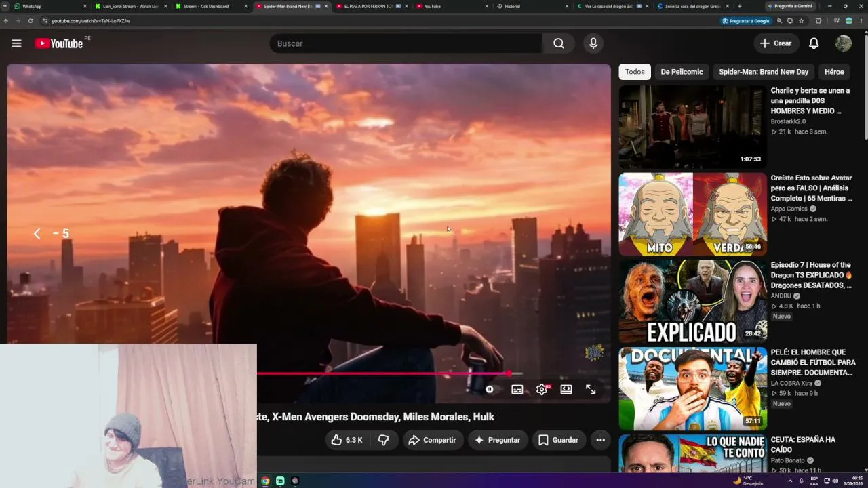Close the Lian_Sorth Stream browser tab
The image size is (868, 488).
tap(165, 6)
